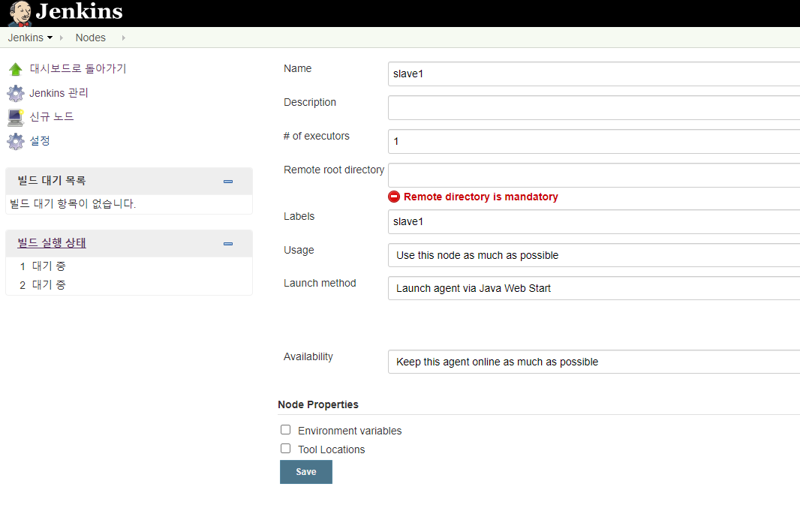The height and width of the screenshot is (532, 800).
Task: Collapse the 빌드 대기 목록 panel
Action: pyautogui.click(x=228, y=182)
